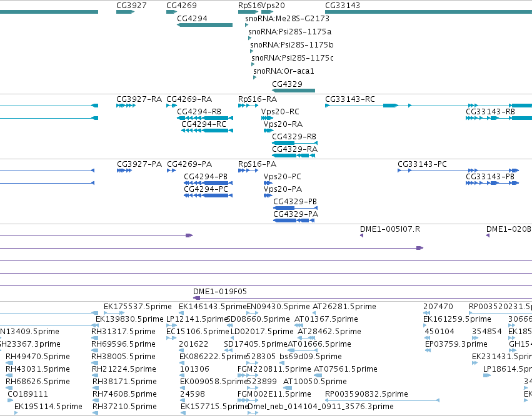Click snoRNA:Me28S-G2173 label
The width and height of the screenshot is (532, 416).
coord(287,18)
